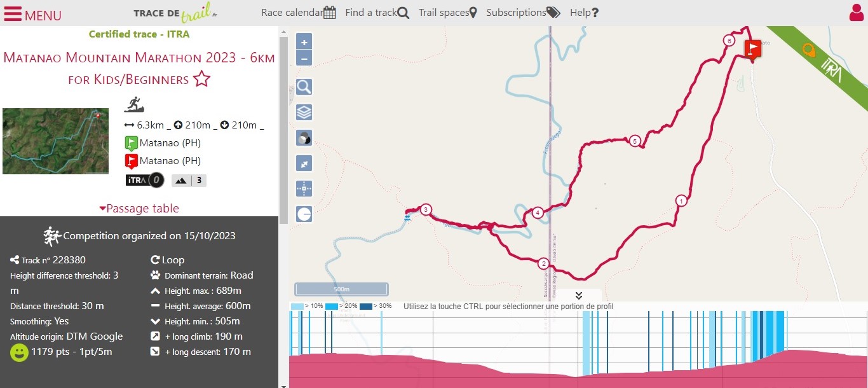Open Trail spaces
Screen dimensions: 868x388
[448, 13]
